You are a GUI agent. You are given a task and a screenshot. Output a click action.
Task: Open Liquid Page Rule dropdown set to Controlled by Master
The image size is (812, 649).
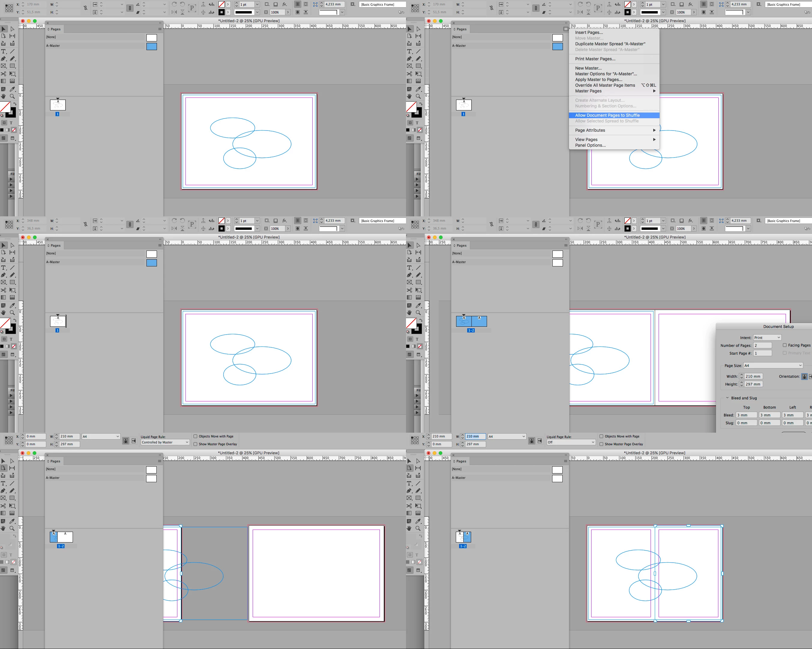click(x=165, y=442)
